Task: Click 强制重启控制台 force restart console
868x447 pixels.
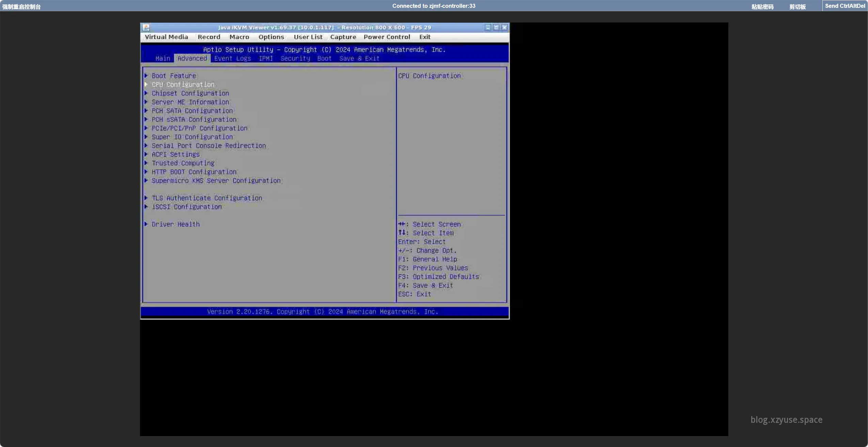Action: click(21, 6)
